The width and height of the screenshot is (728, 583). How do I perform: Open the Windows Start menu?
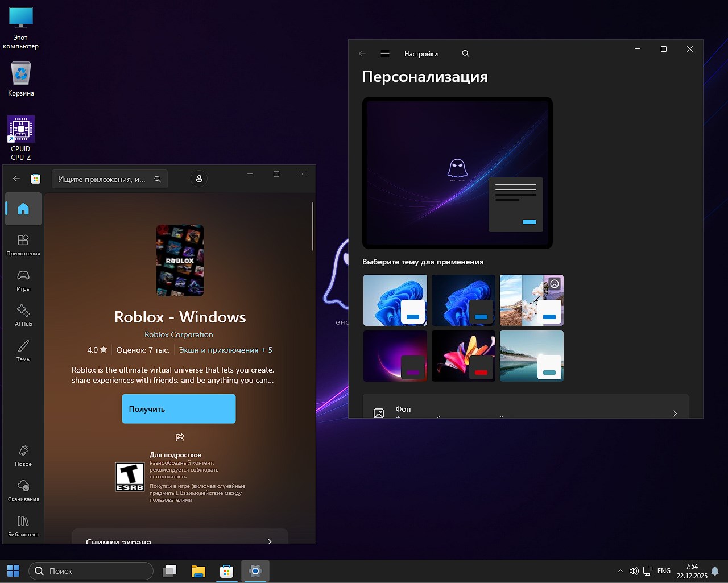click(13, 570)
